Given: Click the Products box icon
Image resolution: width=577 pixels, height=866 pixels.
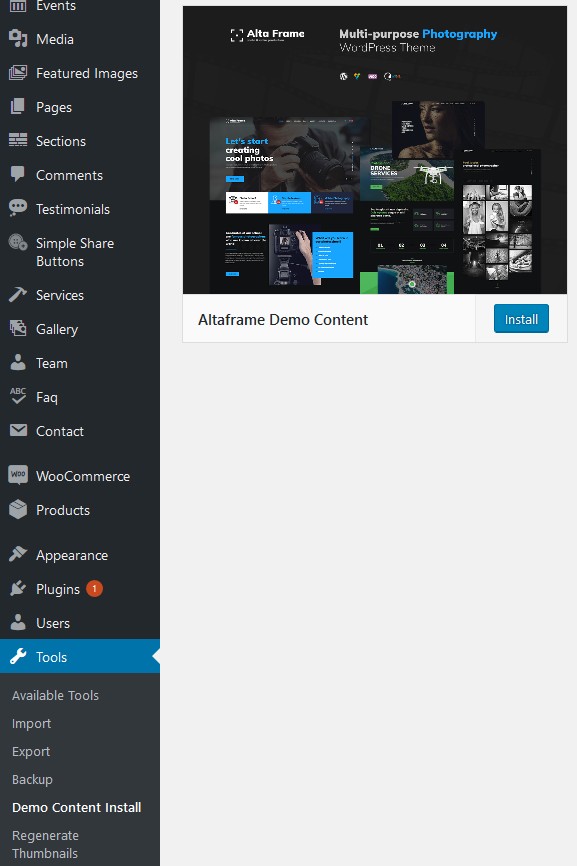Looking at the screenshot, I should [18, 509].
